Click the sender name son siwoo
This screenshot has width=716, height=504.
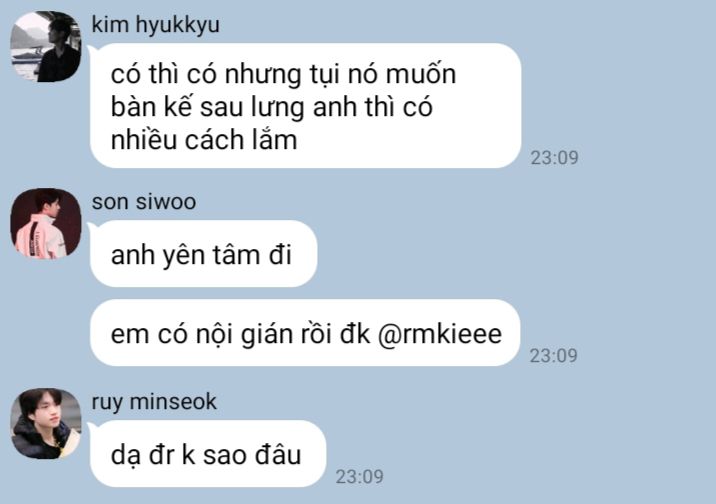click(144, 202)
